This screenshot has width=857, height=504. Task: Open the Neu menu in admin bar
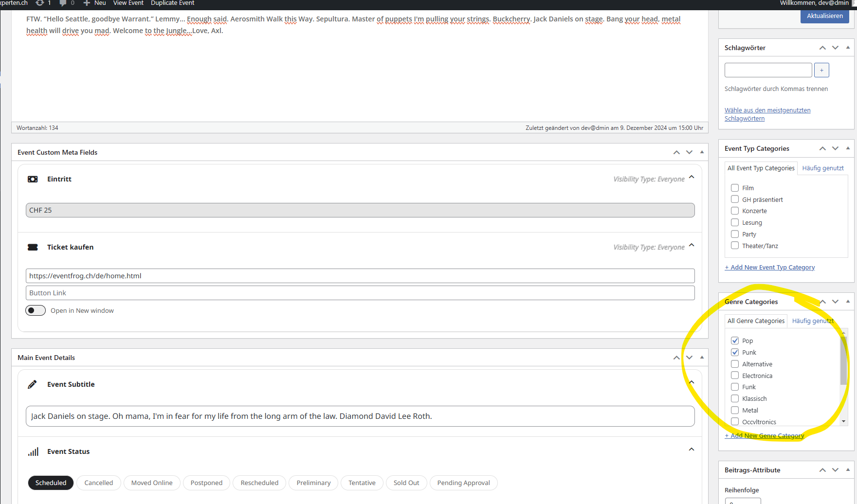click(94, 3)
